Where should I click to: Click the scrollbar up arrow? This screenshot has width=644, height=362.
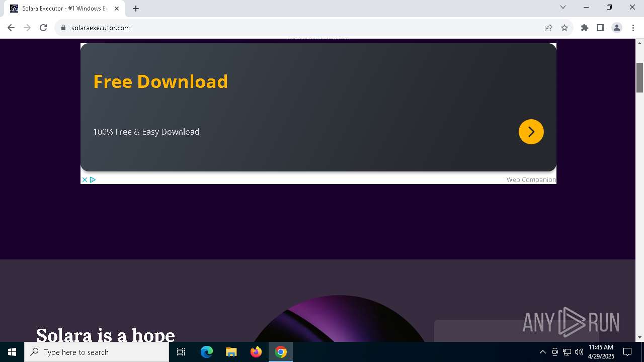(640, 43)
